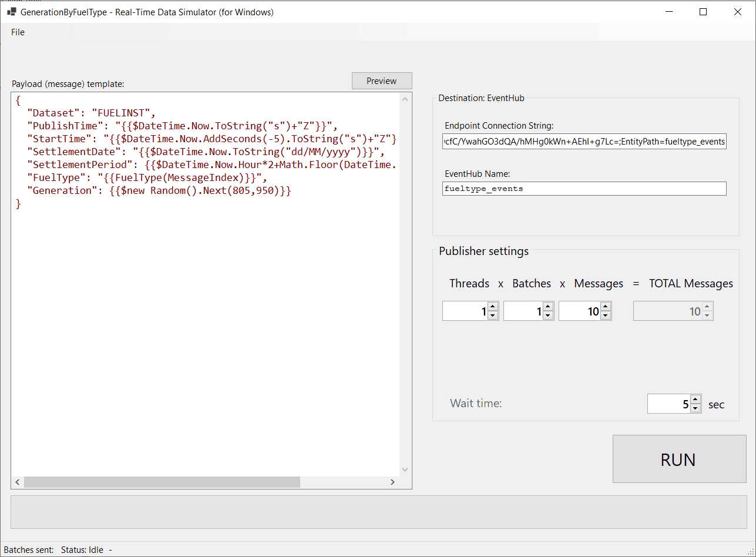Image resolution: width=756 pixels, height=557 pixels.
Task: Click the "StartTime" line in the template
Action: tap(213, 139)
